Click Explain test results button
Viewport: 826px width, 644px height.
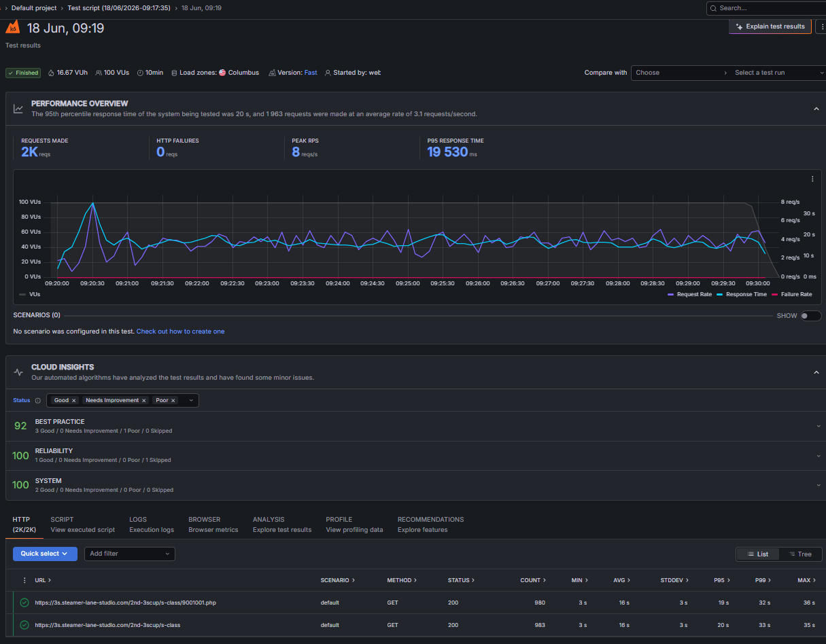(x=770, y=26)
